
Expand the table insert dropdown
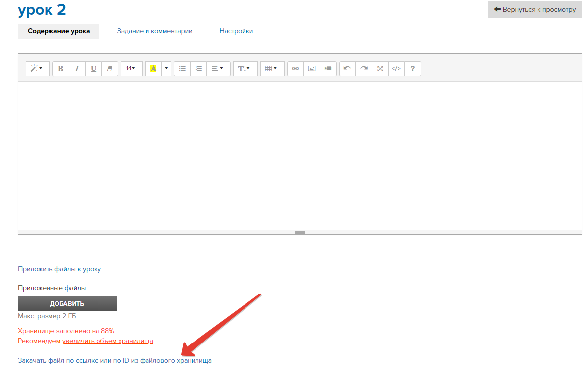click(271, 69)
